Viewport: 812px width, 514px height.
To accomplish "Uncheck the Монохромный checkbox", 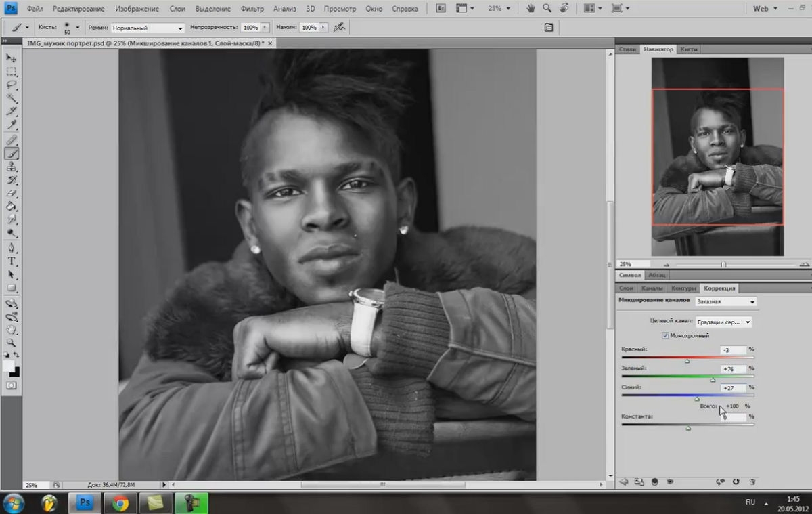I will coord(665,335).
